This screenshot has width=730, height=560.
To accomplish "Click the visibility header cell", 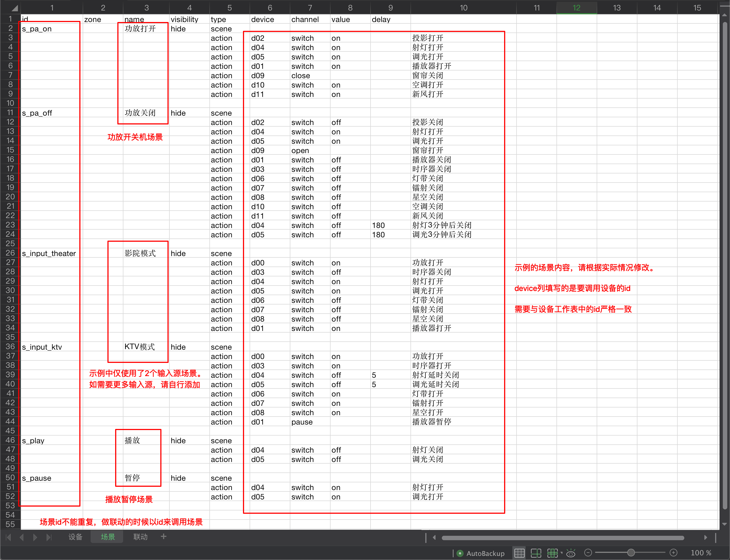I will tap(190, 19).
